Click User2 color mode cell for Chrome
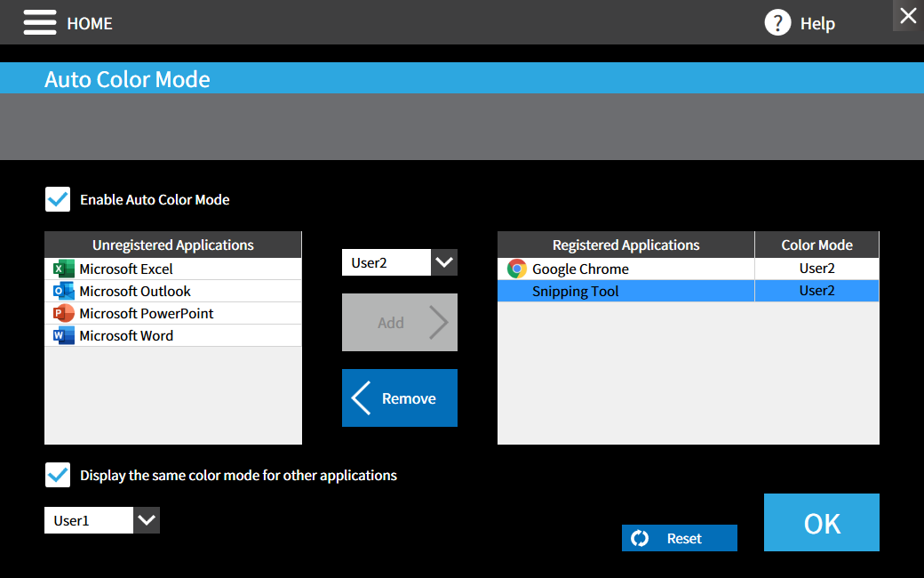The height and width of the screenshot is (578, 924). 816,269
